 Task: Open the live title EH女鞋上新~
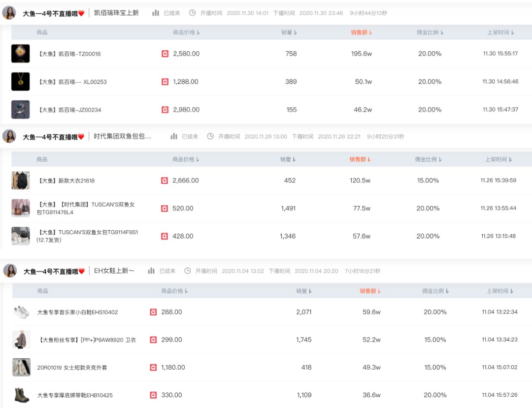click(x=114, y=271)
